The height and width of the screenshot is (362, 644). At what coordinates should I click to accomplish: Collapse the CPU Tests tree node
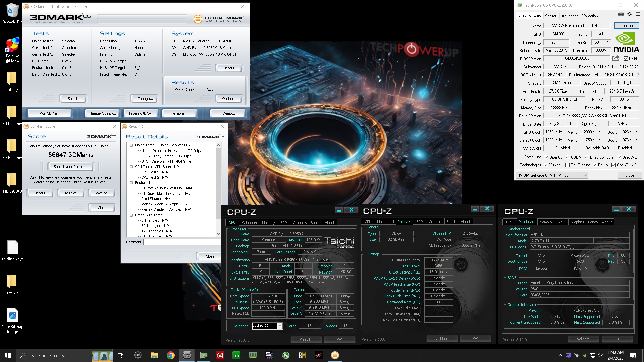pyautogui.click(x=131, y=167)
